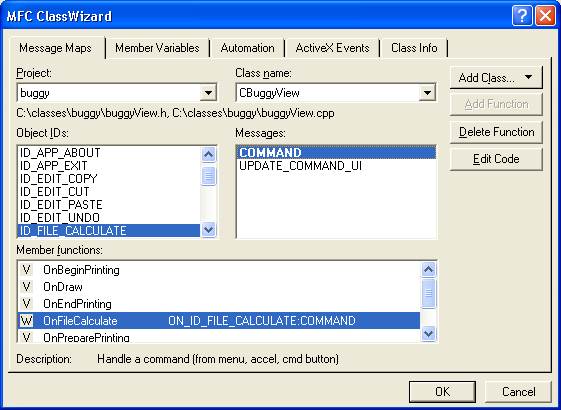The width and height of the screenshot is (561, 410).
Task: Click the Delete Function button
Action: point(496,132)
